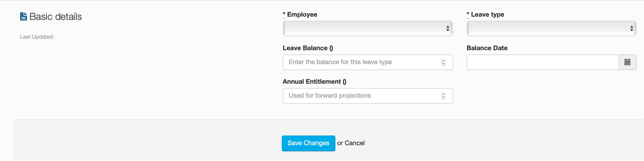Click the Annual Entitlement label

tap(314, 82)
